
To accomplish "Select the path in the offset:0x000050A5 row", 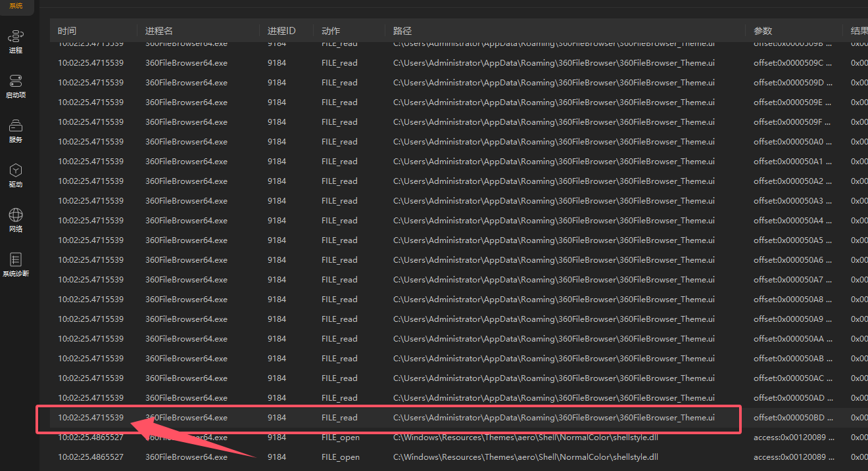I will tap(554, 240).
